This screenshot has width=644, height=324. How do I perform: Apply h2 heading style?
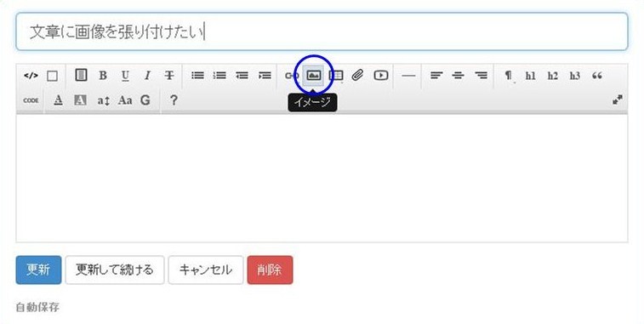pos(553,76)
